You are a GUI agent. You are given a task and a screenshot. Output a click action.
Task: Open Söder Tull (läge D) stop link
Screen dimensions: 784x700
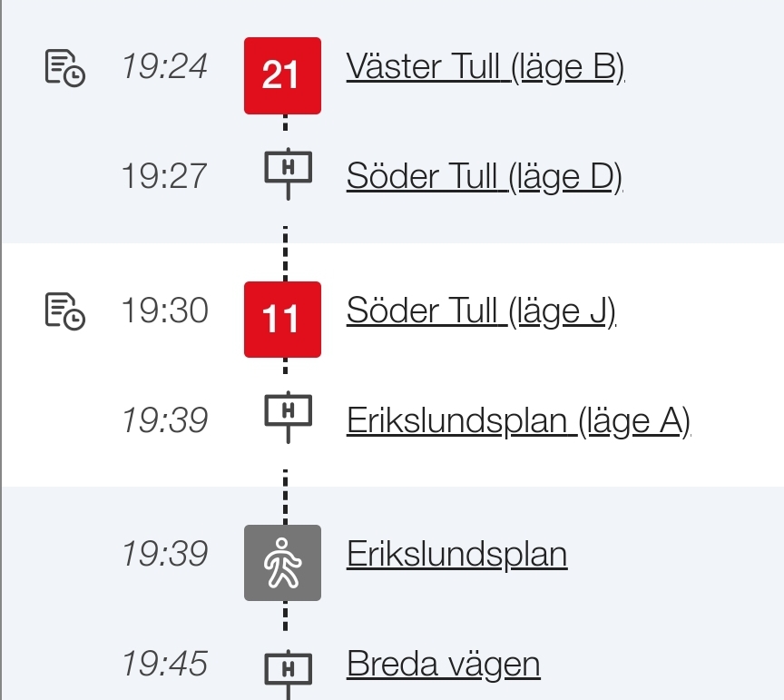pyautogui.click(x=484, y=177)
